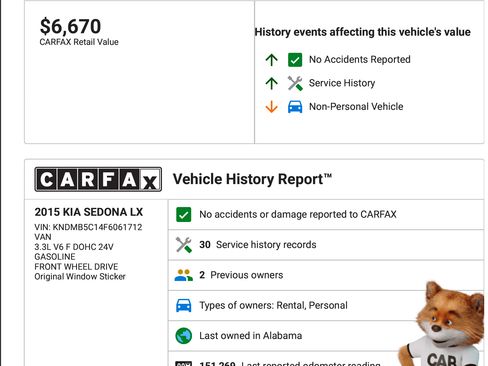Click Types of owners: Rental, Personal row
The width and height of the screenshot is (488, 366).
click(326, 306)
